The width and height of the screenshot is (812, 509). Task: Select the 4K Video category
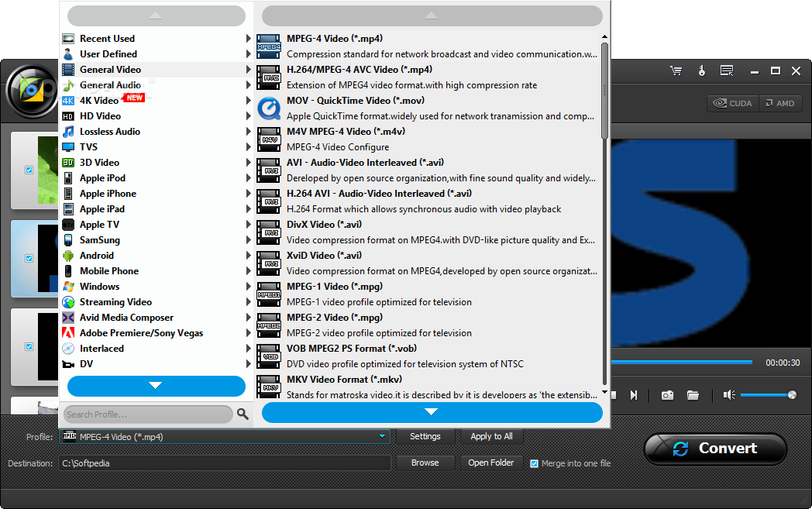156,101
